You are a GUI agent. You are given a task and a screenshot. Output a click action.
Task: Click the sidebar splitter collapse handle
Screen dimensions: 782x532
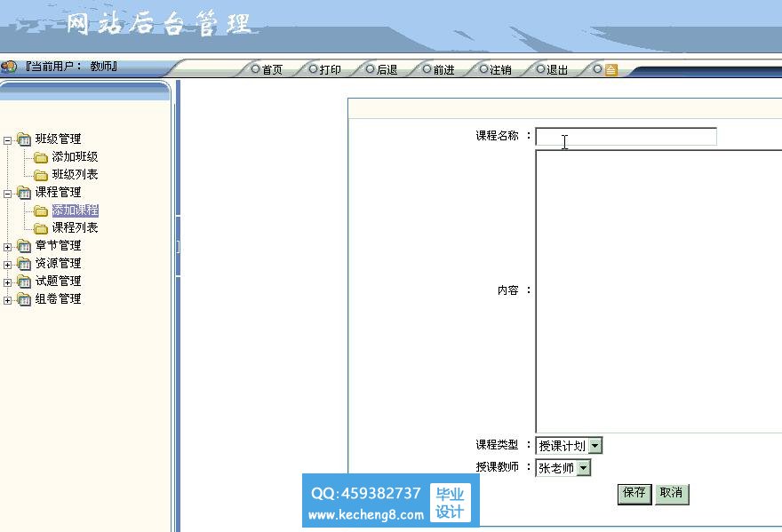coord(178,246)
